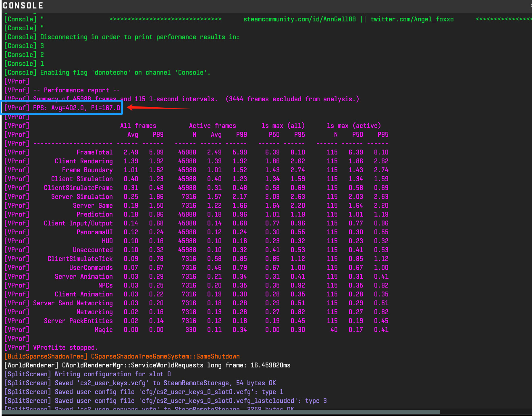Click the Server PackEntities row label
The height and width of the screenshot is (417, 532).
tap(78, 321)
